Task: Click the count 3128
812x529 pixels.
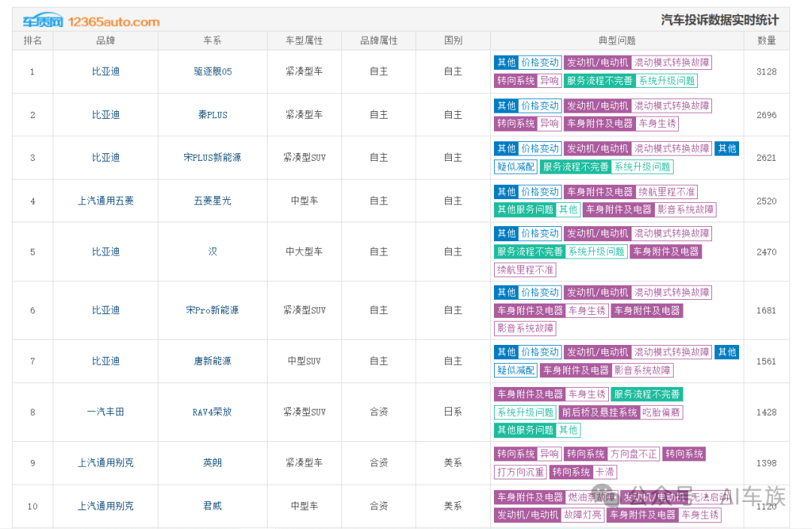Action: pos(766,71)
